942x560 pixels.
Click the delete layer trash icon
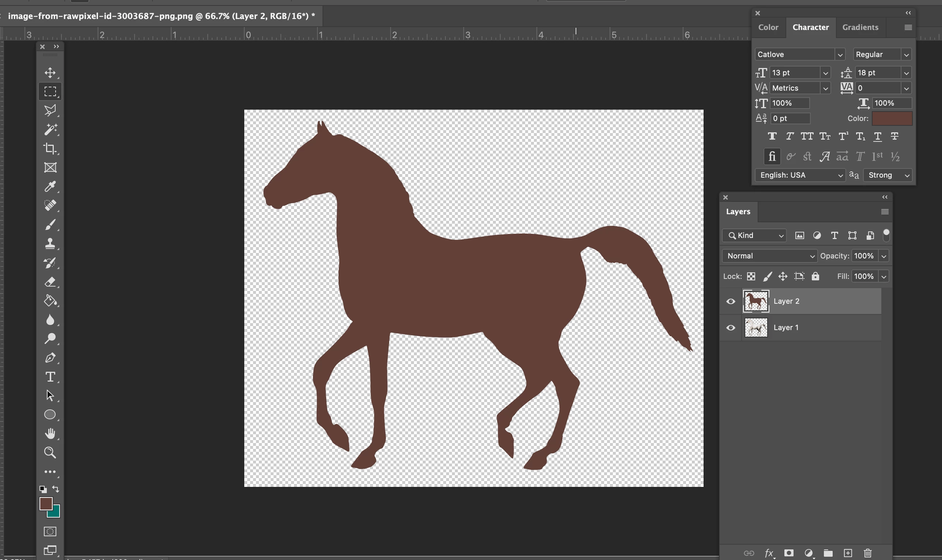click(x=867, y=553)
